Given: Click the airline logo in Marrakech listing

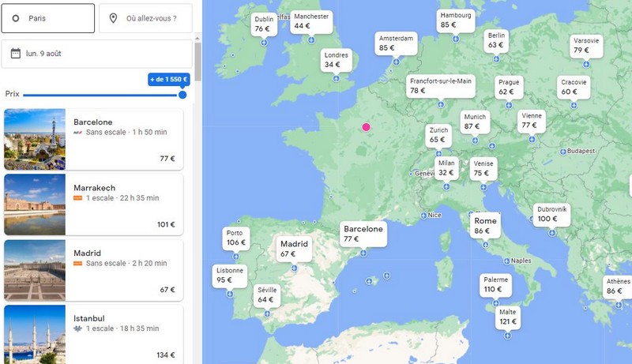Looking at the screenshot, I should [x=77, y=198].
